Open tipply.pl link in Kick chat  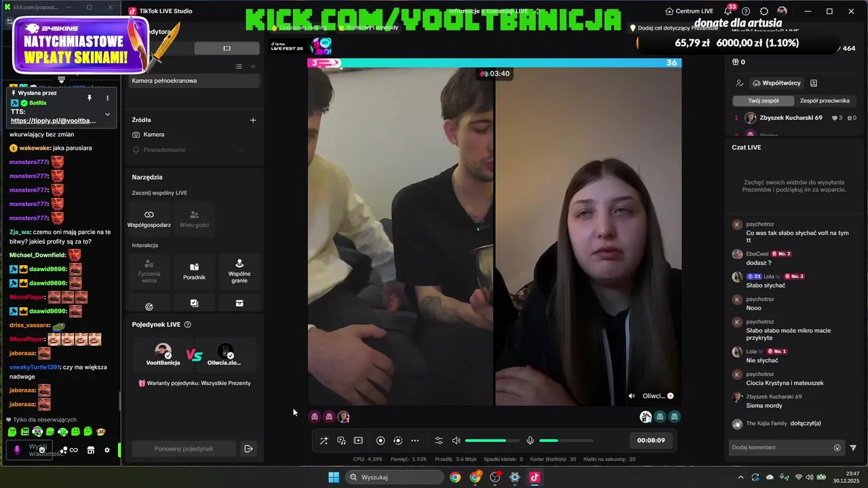click(x=53, y=121)
